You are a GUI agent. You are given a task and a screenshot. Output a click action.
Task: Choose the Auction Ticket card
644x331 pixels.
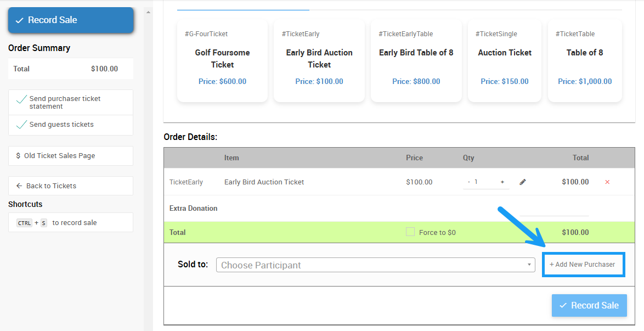pyautogui.click(x=505, y=61)
